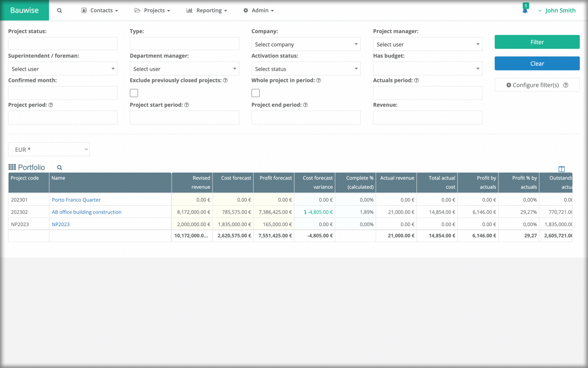Viewport: 588px width, 368px height.
Task: Open the Select company dropdown
Action: point(306,44)
